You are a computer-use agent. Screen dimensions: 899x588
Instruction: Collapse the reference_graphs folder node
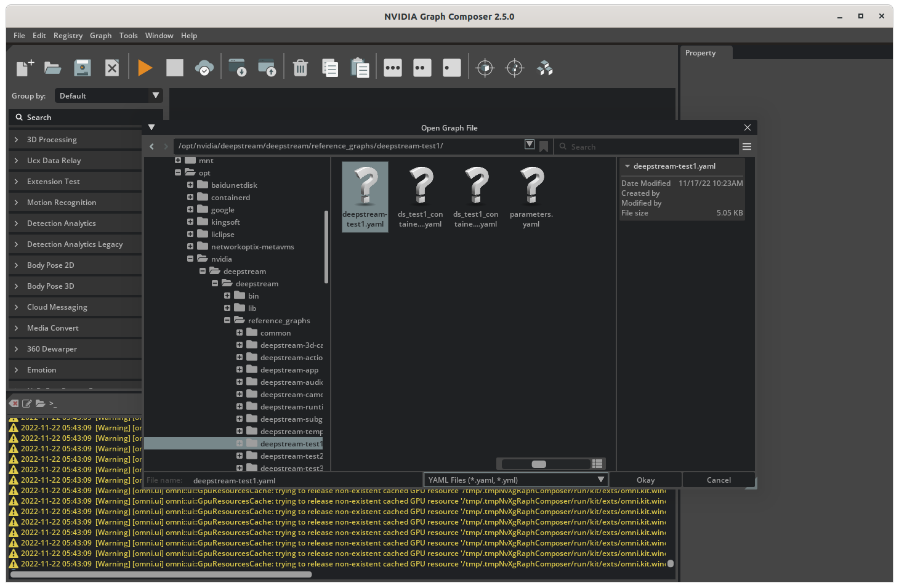coord(227,320)
